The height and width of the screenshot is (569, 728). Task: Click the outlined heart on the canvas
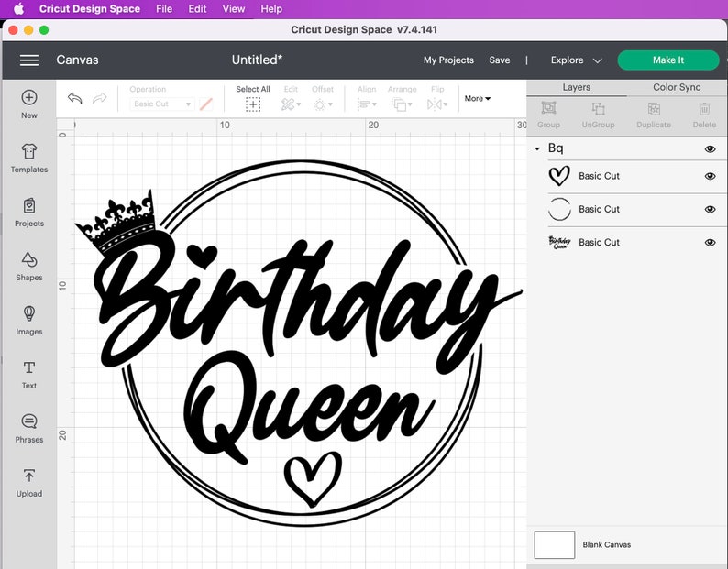(x=313, y=479)
